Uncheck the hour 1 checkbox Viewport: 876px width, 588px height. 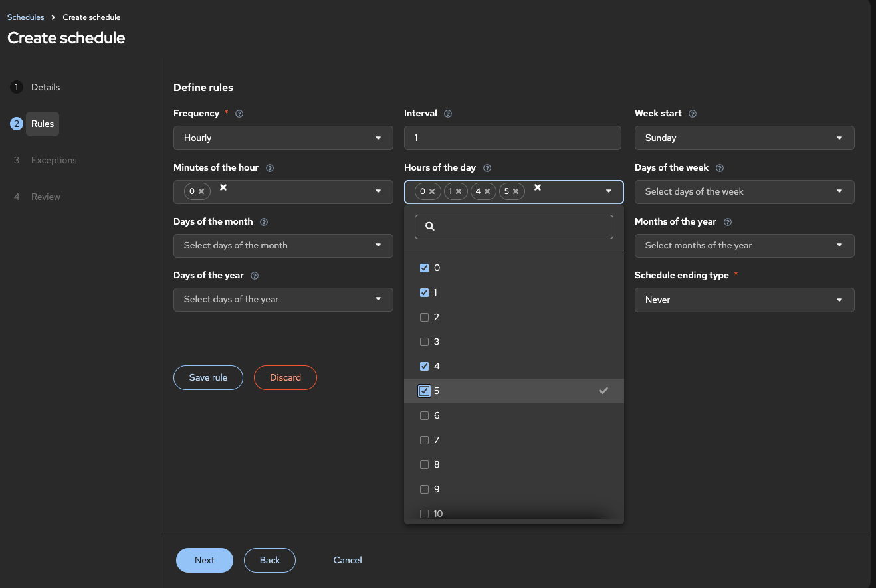tap(425, 292)
